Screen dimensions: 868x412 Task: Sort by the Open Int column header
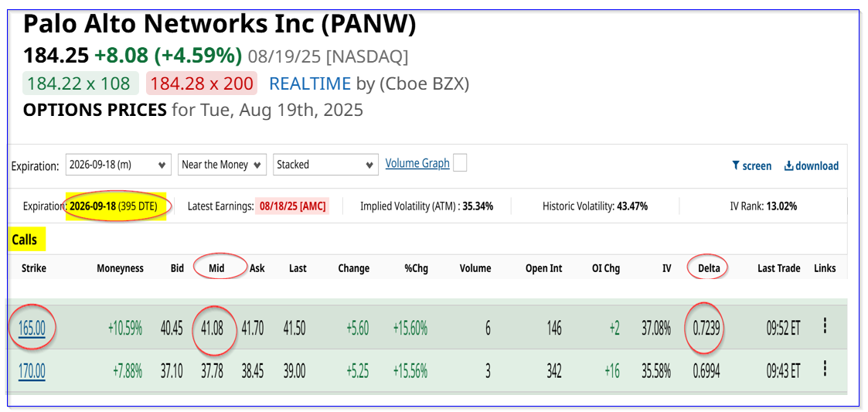(x=543, y=268)
